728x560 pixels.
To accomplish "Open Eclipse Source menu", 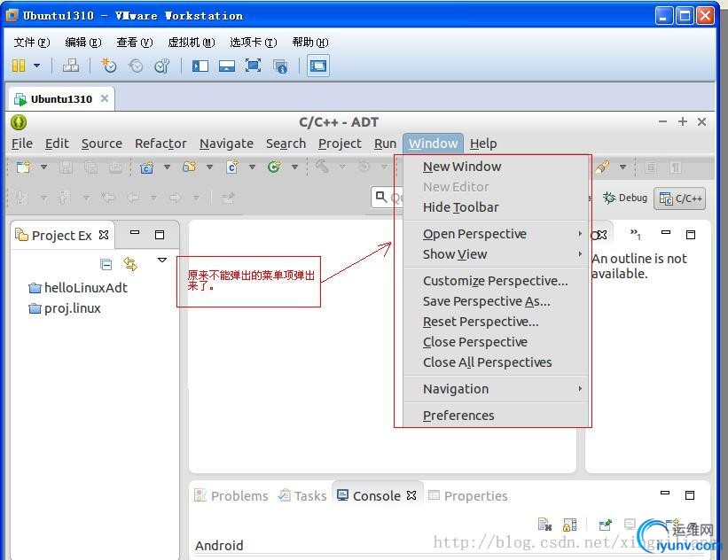I will point(102,144).
